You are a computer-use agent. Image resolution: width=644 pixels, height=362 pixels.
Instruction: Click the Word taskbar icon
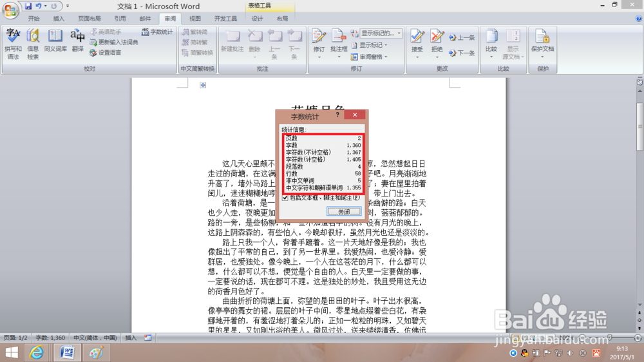point(67,352)
